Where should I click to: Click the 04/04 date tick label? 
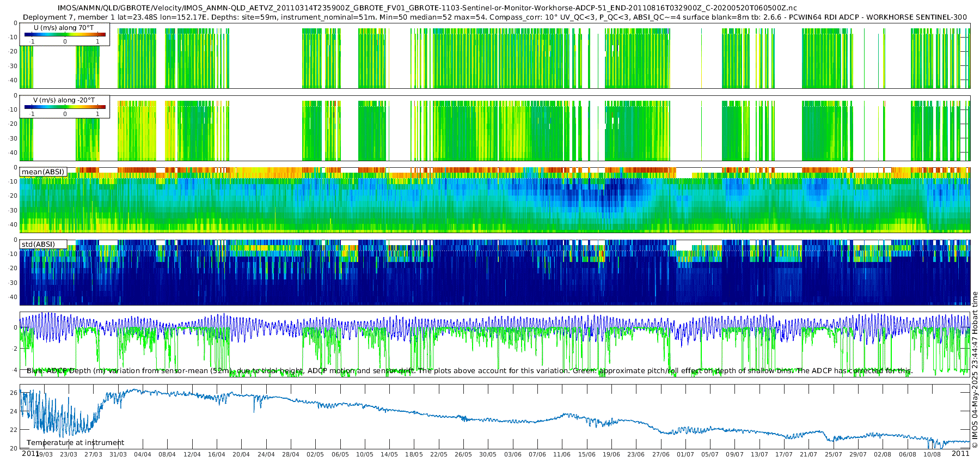tap(143, 454)
